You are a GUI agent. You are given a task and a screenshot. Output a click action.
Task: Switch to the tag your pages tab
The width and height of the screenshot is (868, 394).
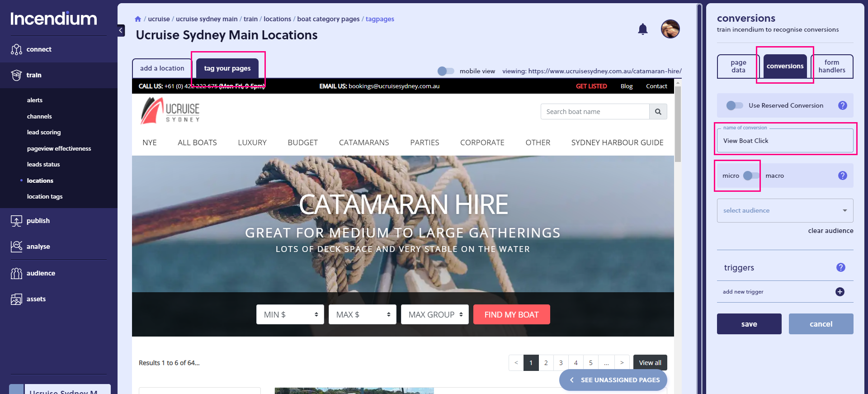[x=227, y=68]
